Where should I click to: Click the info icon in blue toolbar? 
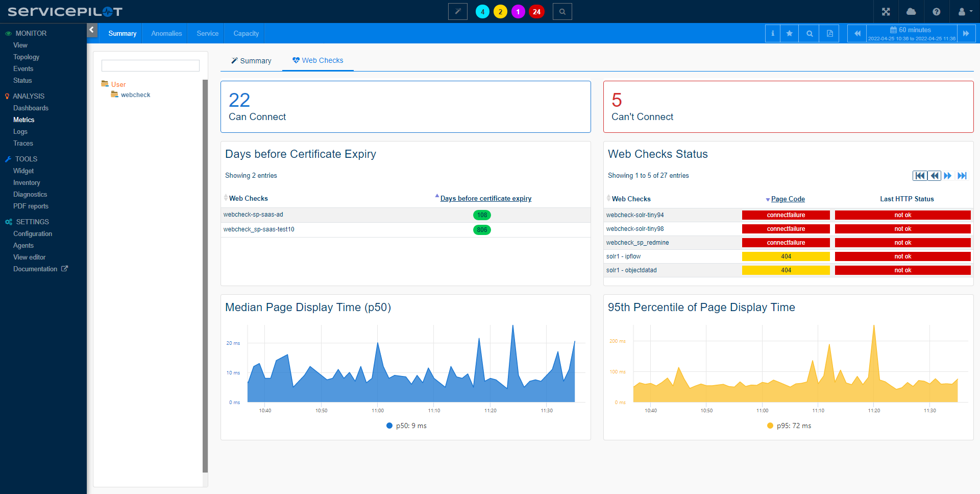[x=773, y=34]
